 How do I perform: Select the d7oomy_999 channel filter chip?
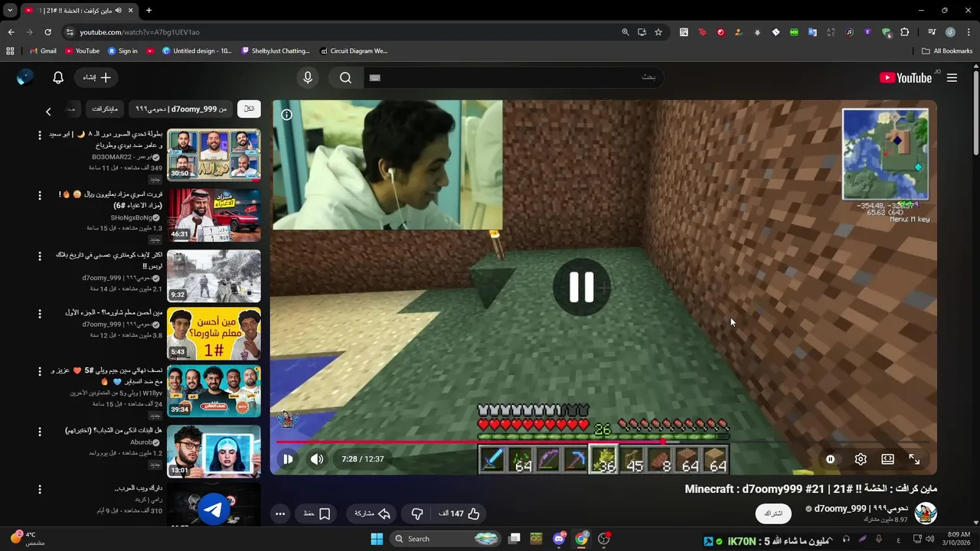[181, 109]
